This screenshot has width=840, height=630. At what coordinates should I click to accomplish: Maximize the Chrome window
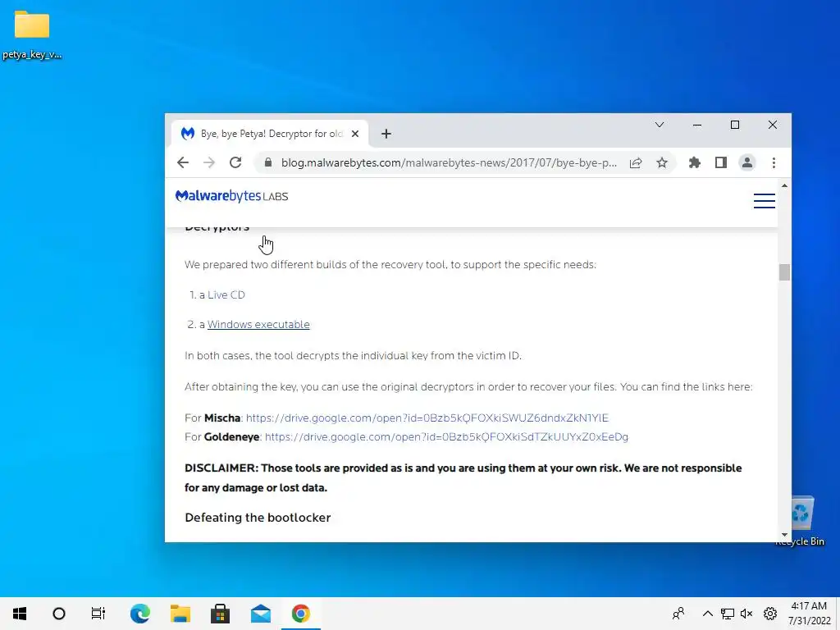tap(735, 125)
